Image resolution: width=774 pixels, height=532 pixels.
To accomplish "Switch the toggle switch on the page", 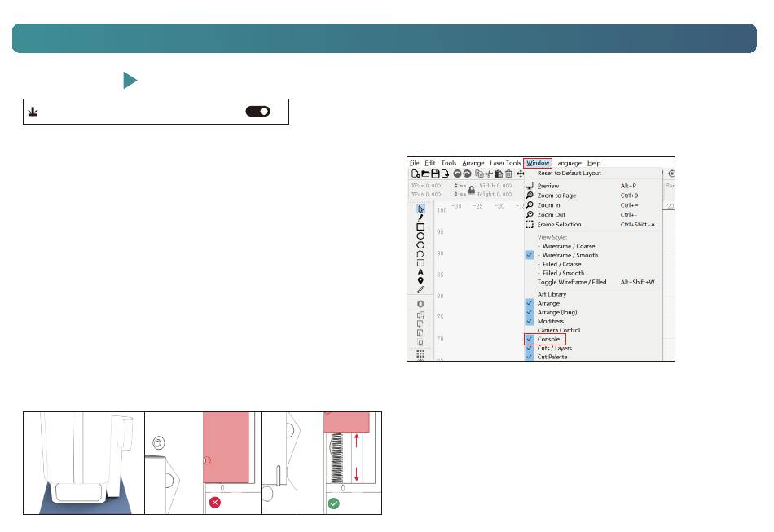I will click(257, 111).
